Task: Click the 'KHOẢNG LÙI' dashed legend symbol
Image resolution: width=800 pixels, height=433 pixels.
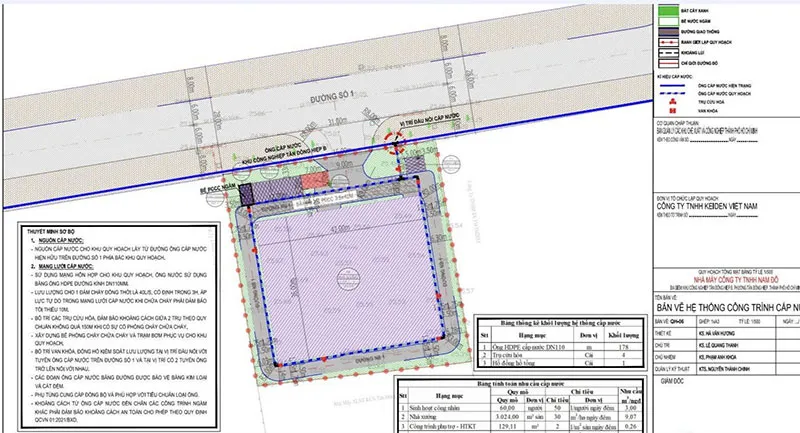Action: tap(668, 53)
